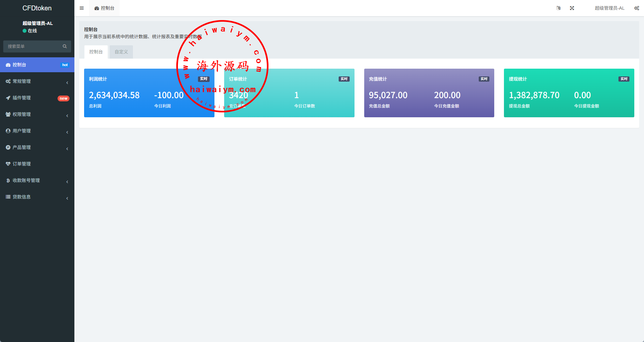
Task: Expand the 用户管理 submenu chevron
Action: pos(67,132)
